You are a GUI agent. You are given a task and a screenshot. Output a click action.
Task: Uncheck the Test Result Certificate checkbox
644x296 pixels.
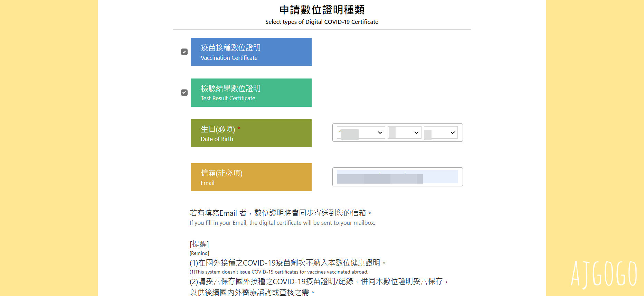(x=184, y=93)
